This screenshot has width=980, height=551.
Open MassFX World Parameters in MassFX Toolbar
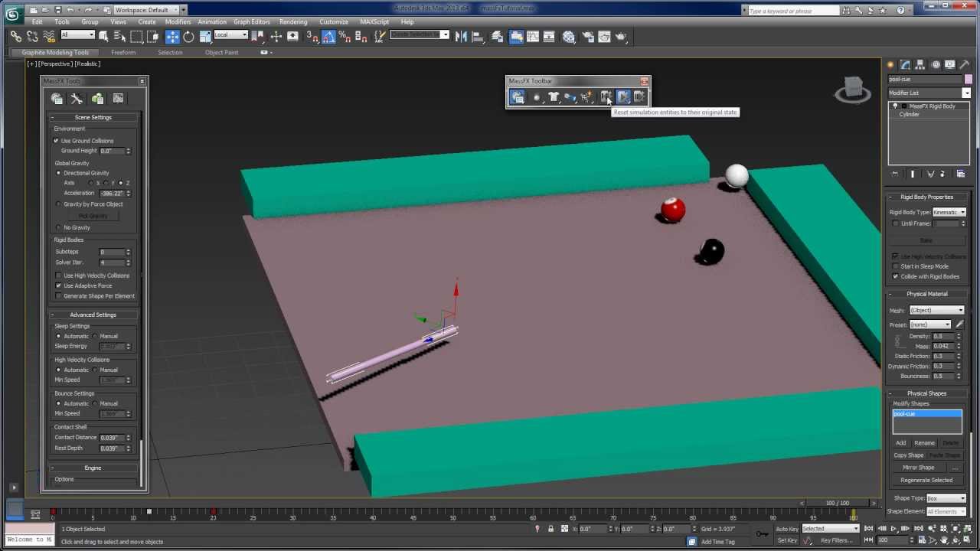coord(518,97)
